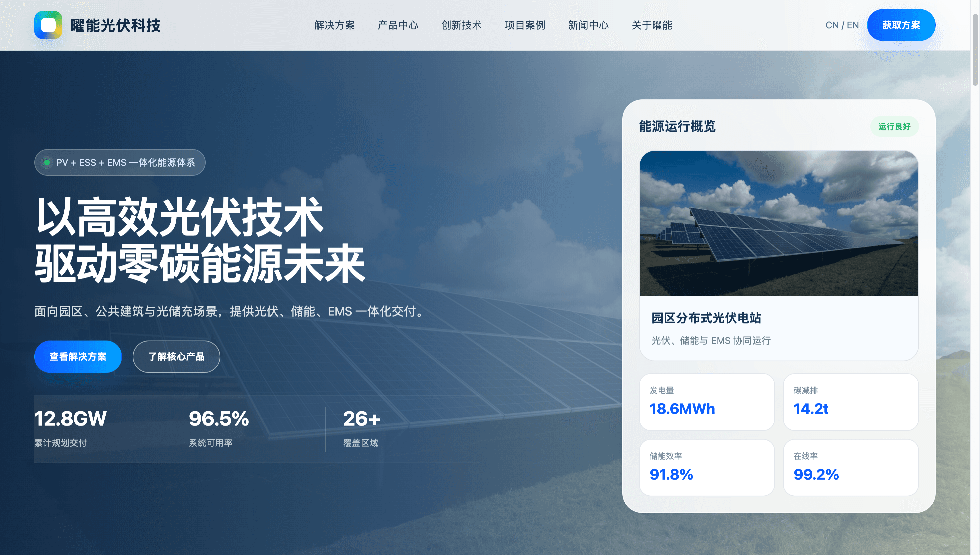Click the 运行良好 status badge
This screenshot has width=980, height=555.
pos(894,126)
